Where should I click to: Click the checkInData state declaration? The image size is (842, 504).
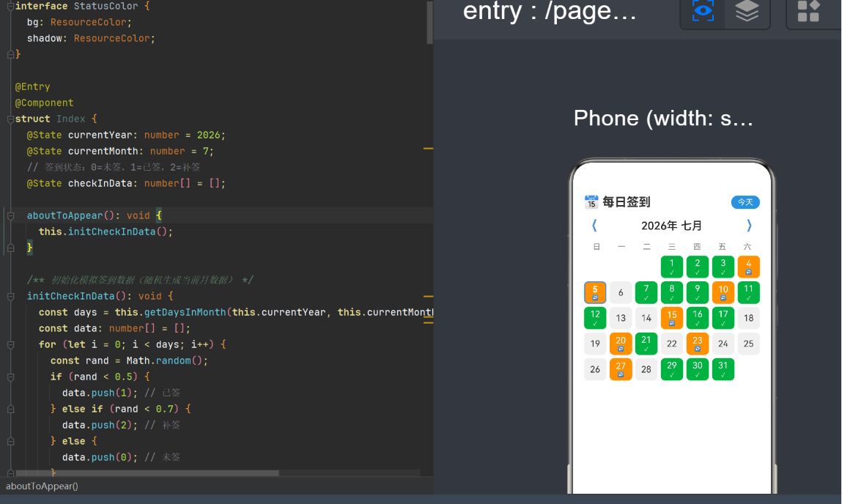[126, 184]
